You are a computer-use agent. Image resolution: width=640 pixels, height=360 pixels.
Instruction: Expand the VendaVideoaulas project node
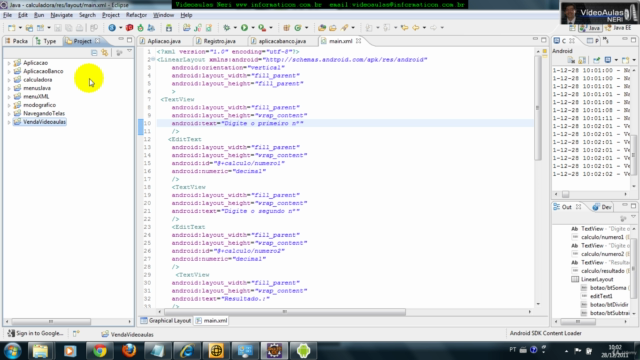(9, 122)
